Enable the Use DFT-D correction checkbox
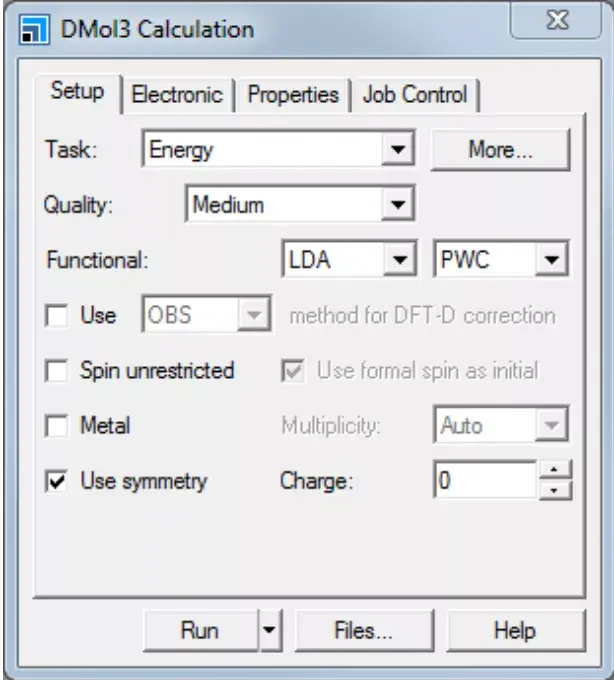The image size is (614, 680). coord(57,316)
